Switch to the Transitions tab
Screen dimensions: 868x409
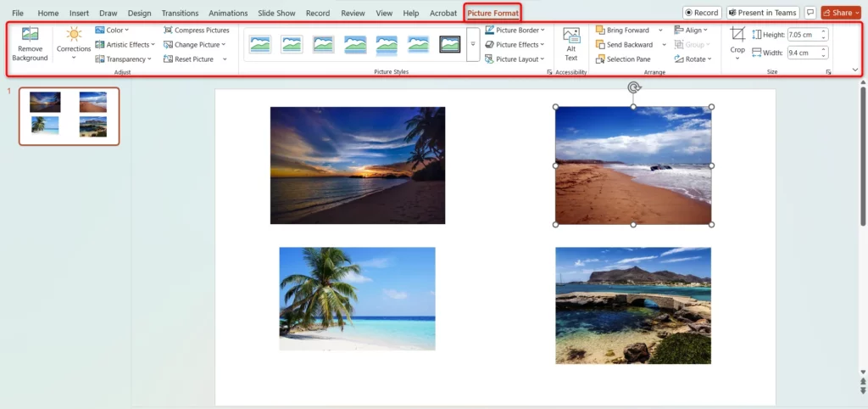point(179,14)
